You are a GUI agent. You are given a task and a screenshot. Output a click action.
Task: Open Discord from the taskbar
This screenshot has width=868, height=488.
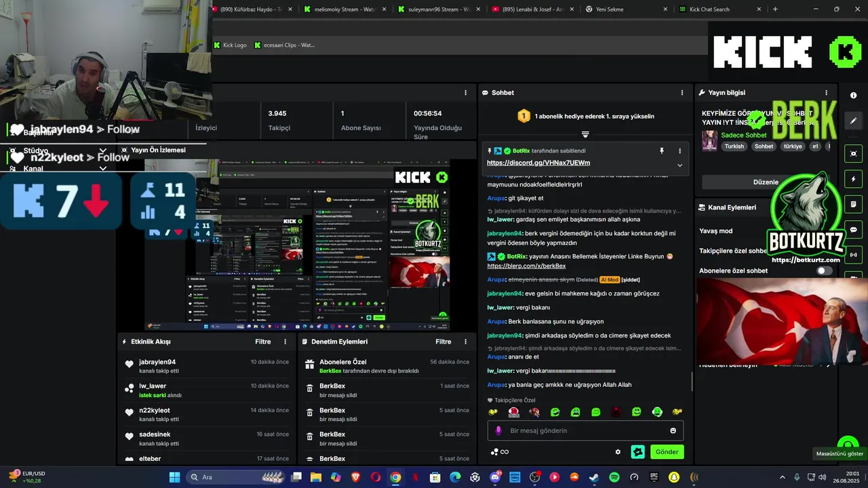pyautogui.click(x=495, y=477)
